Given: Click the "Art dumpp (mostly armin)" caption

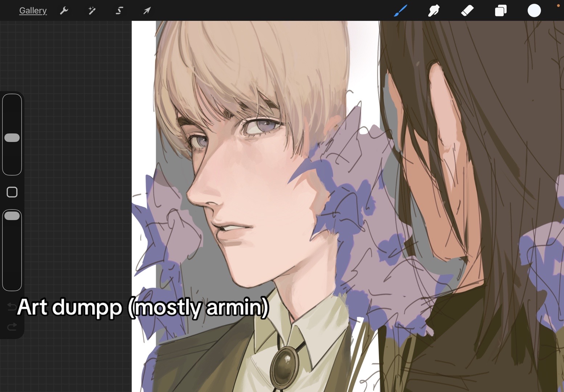Looking at the screenshot, I should coord(143,307).
